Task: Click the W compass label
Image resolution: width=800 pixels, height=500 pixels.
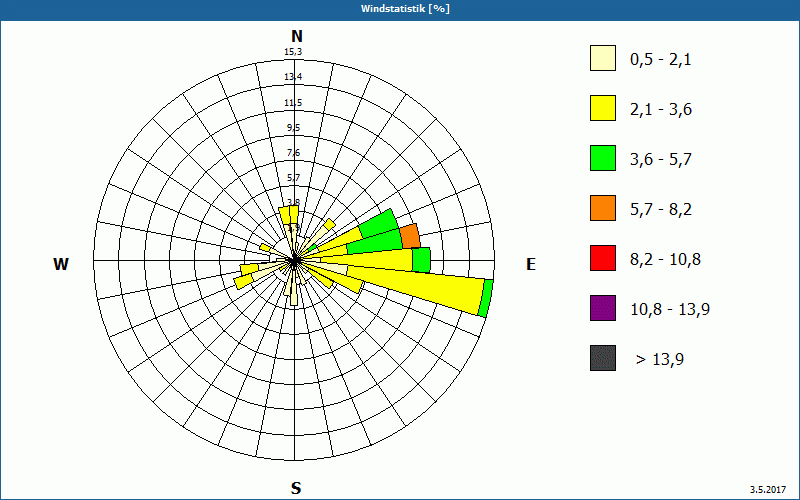Action: (61, 264)
